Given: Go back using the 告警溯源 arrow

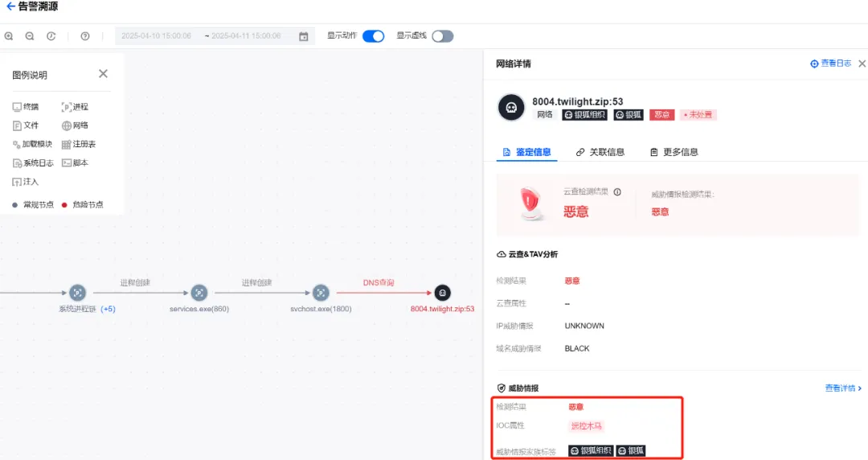Looking at the screenshot, I should click(x=10, y=6).
